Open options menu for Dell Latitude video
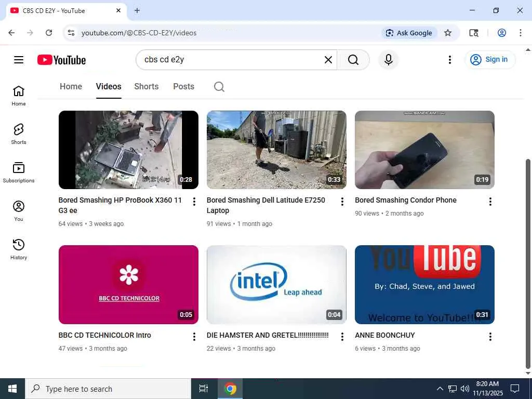Image resolution: width=532 pixels, height=399 pixels. point(342,202)
